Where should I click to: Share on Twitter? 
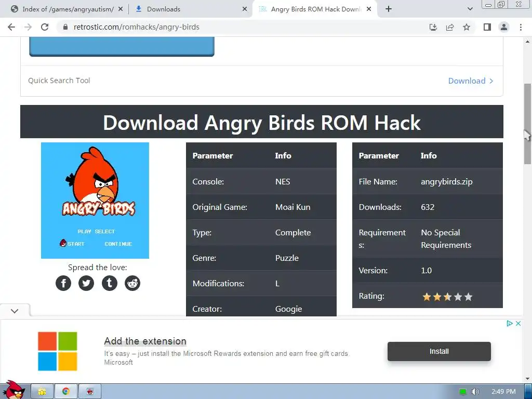point(86,283)
